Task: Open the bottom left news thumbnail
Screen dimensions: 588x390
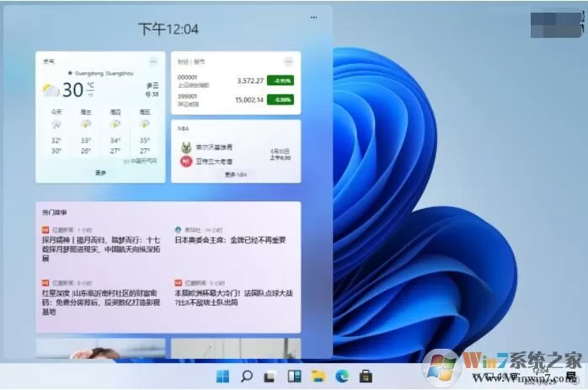Action: (100, 349)
